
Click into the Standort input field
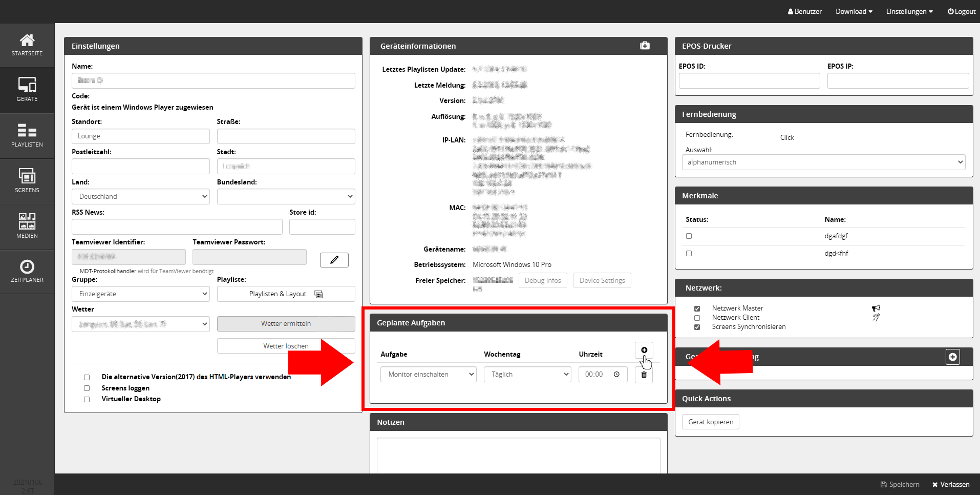click(141, 136)
